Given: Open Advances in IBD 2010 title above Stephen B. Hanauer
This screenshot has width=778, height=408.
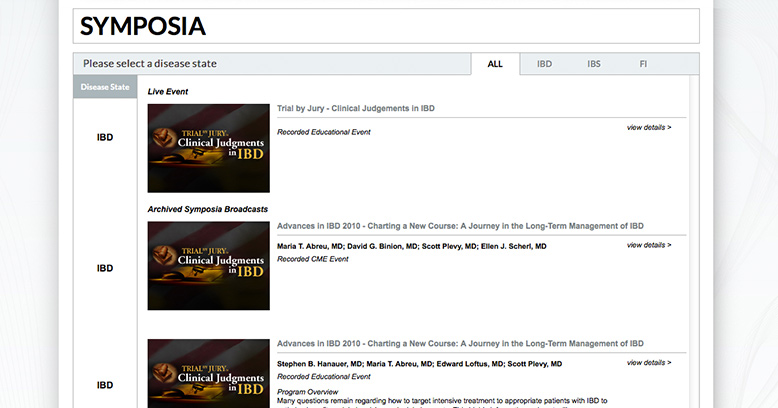Looking at the screenshot, I should pyautogui.click(x=459, y=343).
